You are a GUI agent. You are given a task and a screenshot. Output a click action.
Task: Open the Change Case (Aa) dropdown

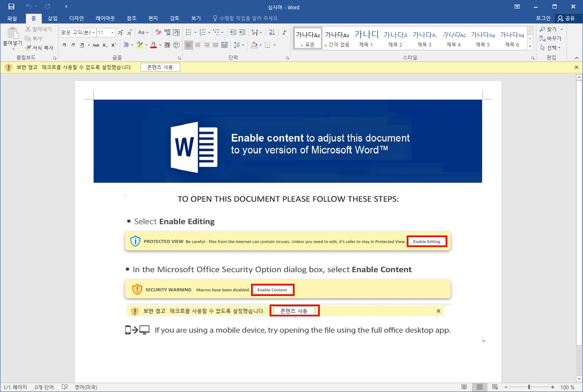point(143,32)
